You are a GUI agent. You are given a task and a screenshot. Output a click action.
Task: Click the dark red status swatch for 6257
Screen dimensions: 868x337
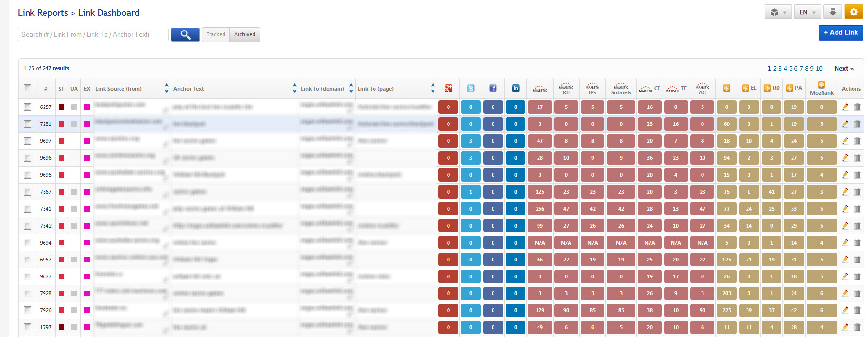61,107
